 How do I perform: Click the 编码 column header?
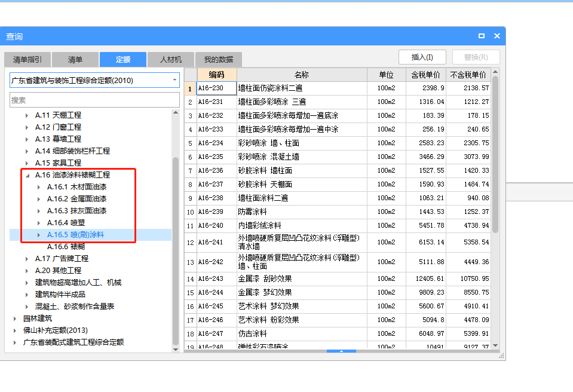[217, 75]
